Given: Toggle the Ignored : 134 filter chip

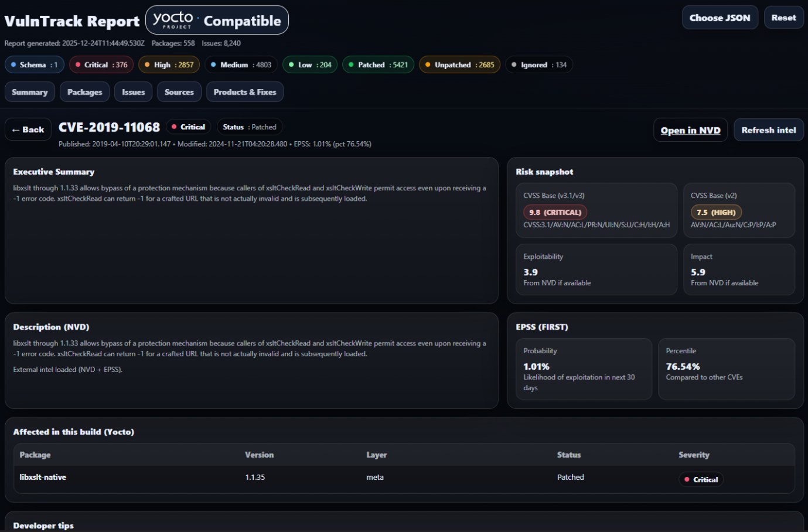Looking at the screenshot, I should 539,64.
